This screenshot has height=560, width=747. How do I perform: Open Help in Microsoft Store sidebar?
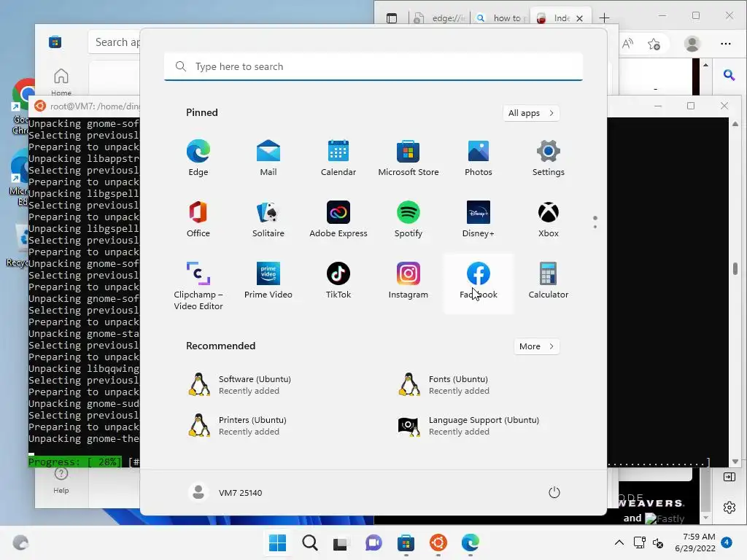click(x=61, y=480)
